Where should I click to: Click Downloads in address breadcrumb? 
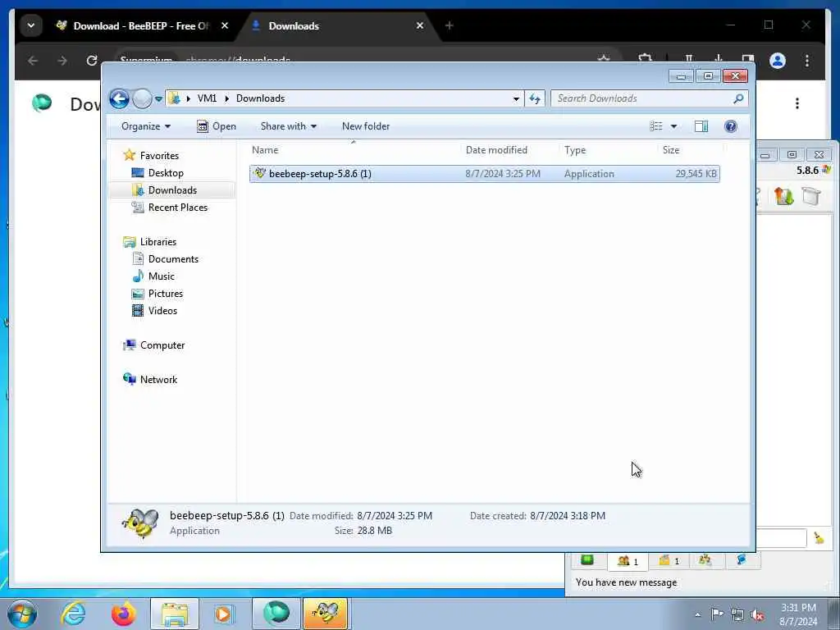click(260, 98)
